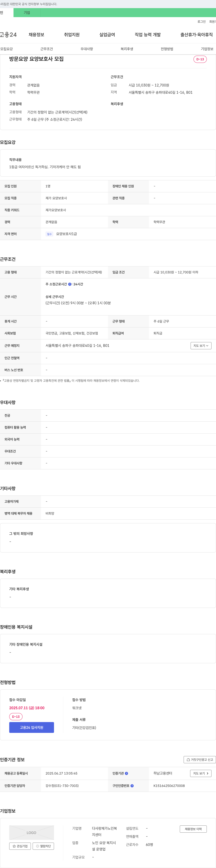Jump to 전형방법 section tab
Screen dimensions: 216x868
[x=167, y=49]
